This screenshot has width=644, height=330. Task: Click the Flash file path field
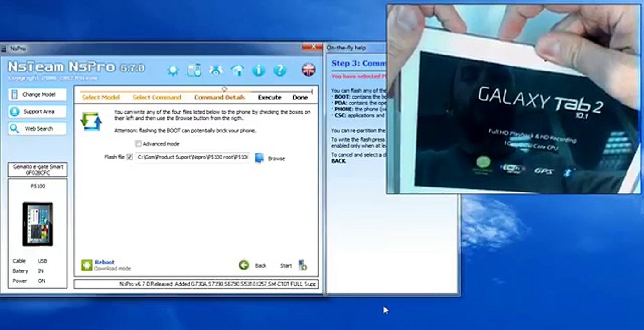(x=193, y=157)
